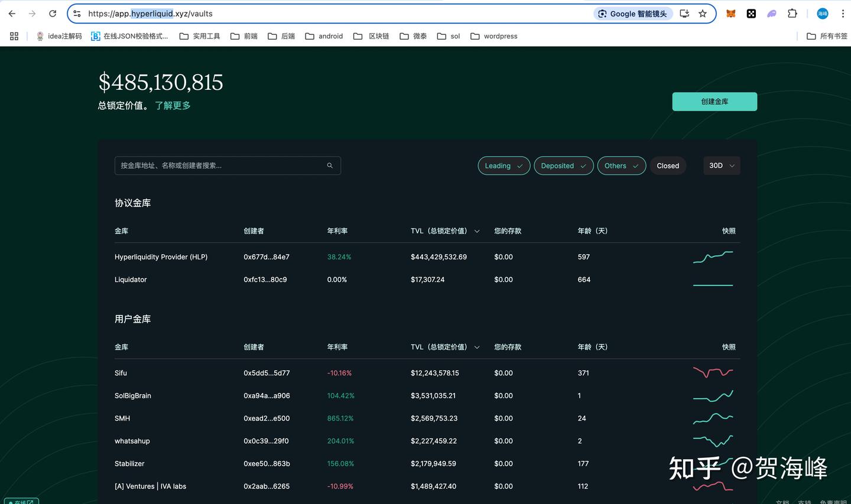Open the idea注解码 bookmark

[59, 36]
